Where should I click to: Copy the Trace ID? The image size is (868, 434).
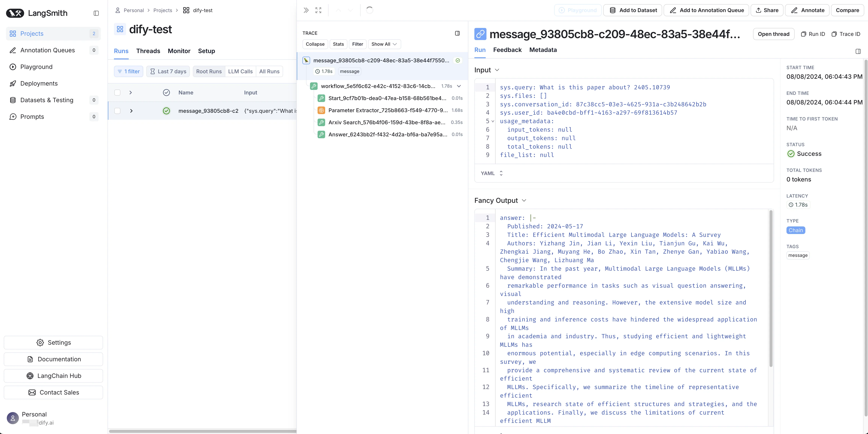(x=846, y=34)
